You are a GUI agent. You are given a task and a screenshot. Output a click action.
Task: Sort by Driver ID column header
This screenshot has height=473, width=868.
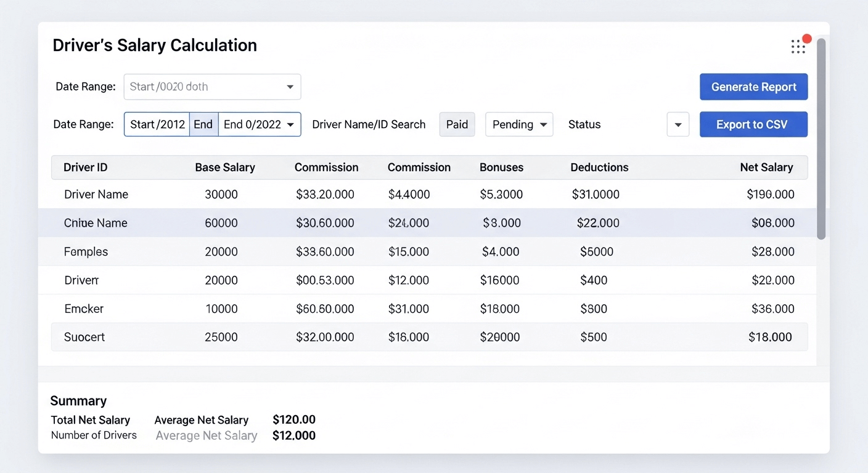[x=86, y=168]
